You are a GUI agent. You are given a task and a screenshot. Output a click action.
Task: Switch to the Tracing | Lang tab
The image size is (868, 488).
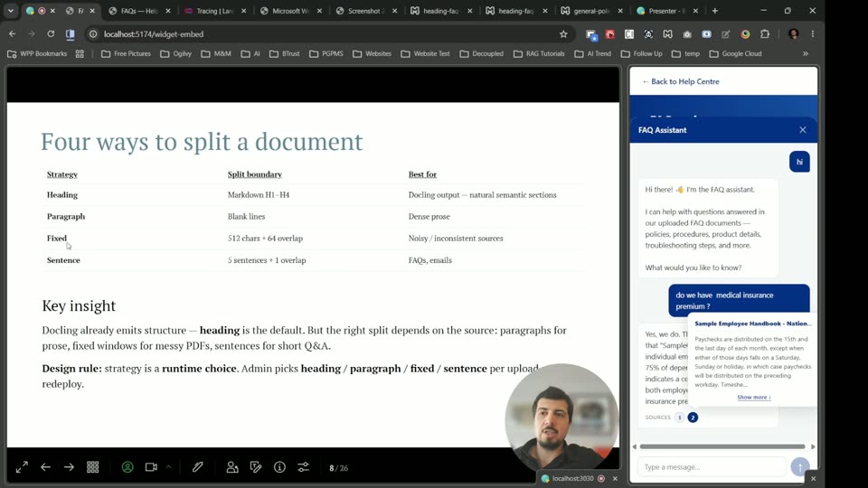215,11
